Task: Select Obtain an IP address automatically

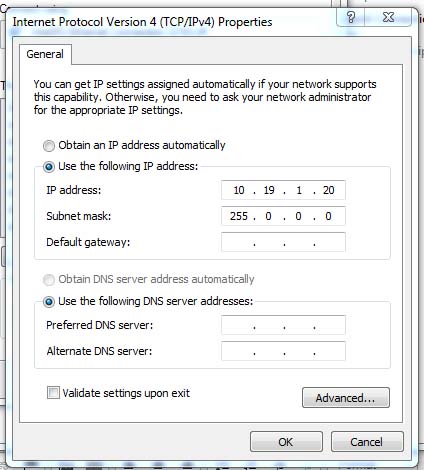Action: pos(49,146)
